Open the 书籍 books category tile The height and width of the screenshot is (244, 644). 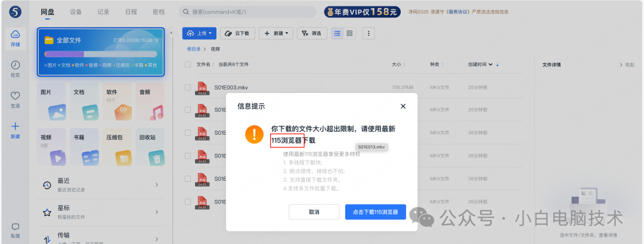point(84,147)
